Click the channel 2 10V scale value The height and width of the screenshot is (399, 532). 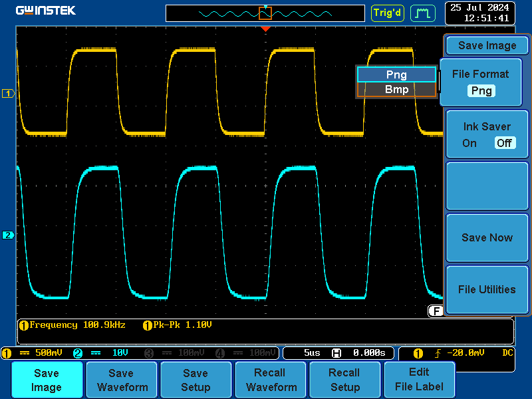point(120,353)
